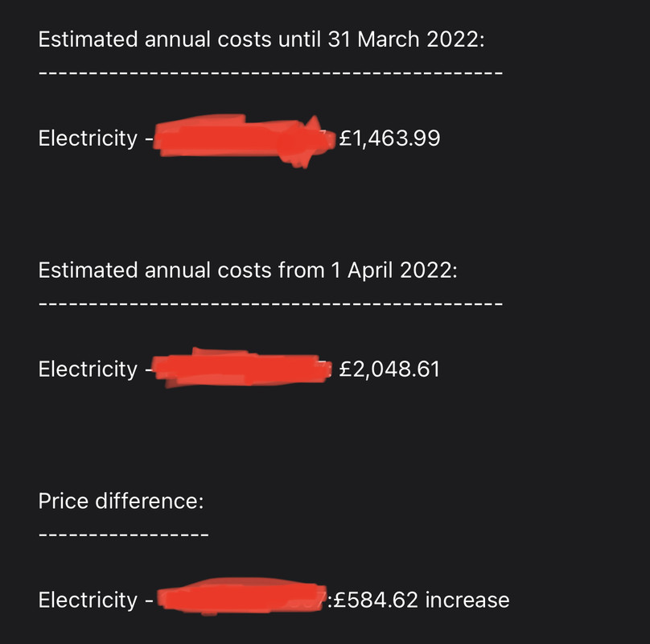Click the word 'increase' after £584.62

[467, 600]
